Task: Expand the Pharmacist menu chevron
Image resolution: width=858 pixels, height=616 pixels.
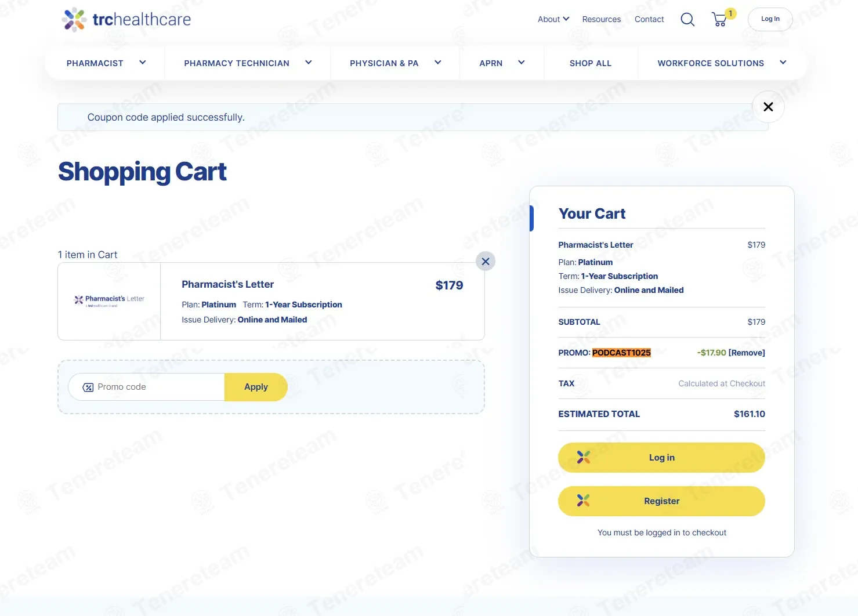Action: tap(143, 63)
